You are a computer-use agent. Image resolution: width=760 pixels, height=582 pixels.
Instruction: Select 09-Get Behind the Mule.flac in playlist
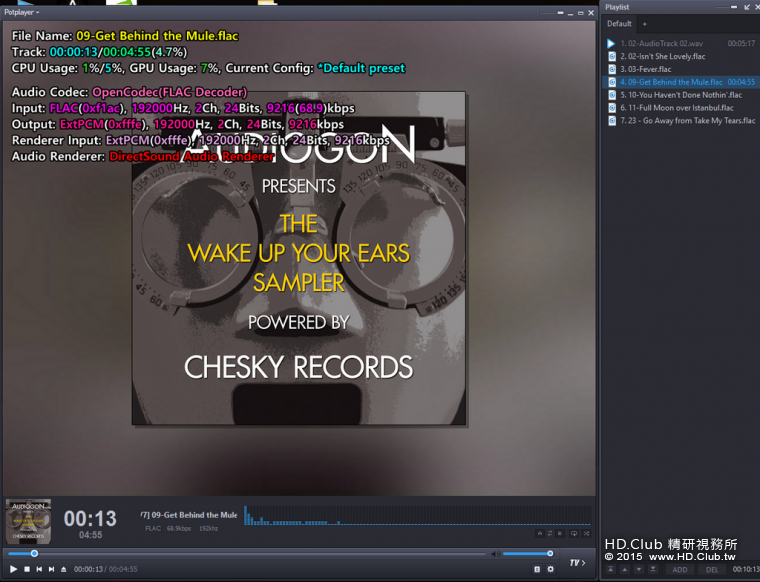coord(681,82)
